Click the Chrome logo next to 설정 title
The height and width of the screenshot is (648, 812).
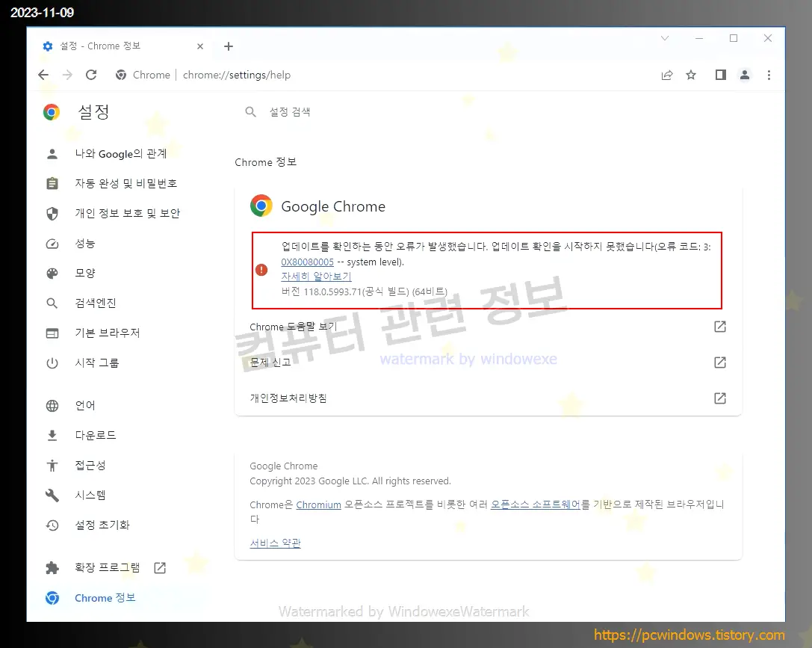[x=52, y=112]
